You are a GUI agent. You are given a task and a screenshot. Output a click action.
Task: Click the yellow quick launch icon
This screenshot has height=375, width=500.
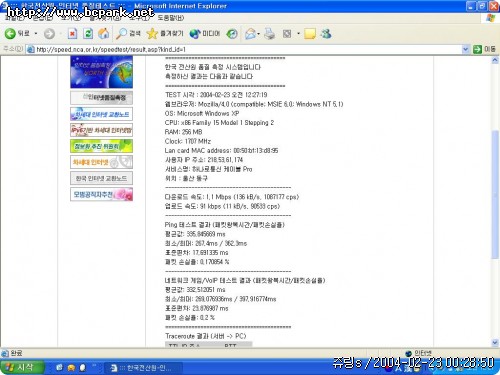click(71, 368)
